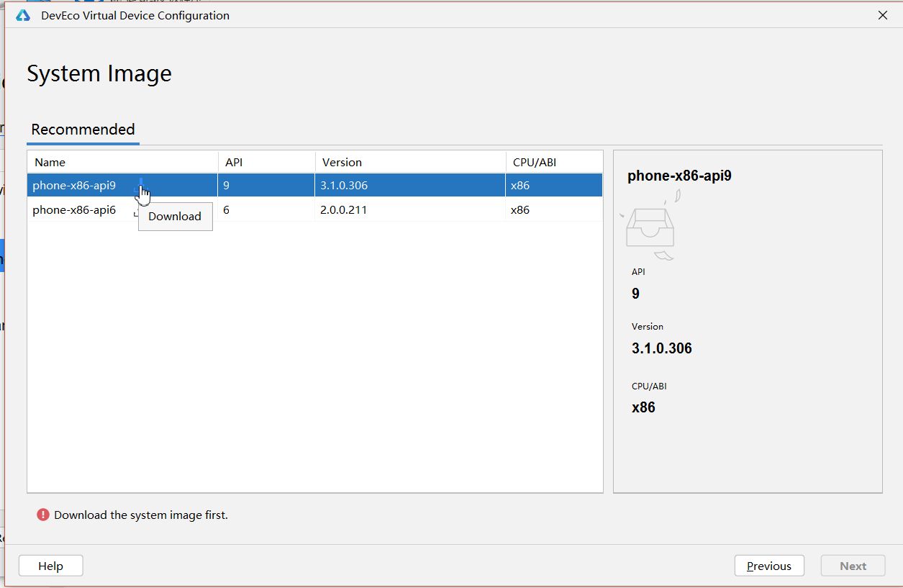This screenshot has width=903, height=588.
Task: Go back with the Previous button
Action: pos(769,566)
